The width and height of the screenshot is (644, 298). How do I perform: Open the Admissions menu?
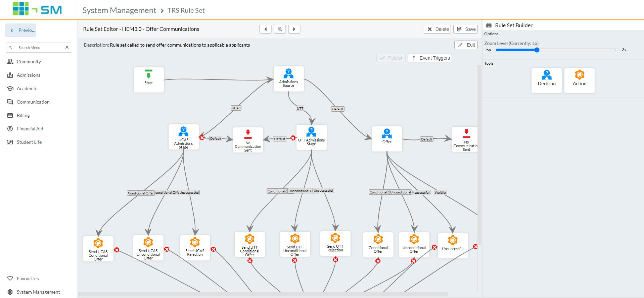tap(29, 75)
